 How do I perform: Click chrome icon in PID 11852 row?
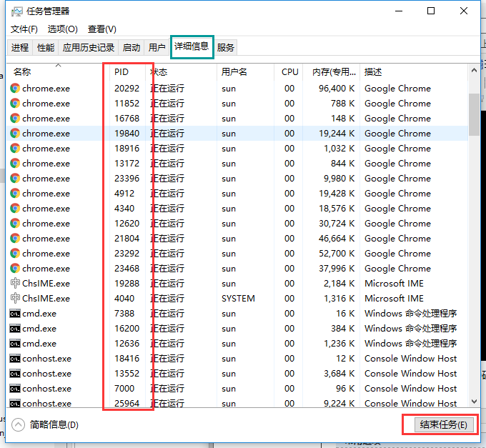coord(15,103)
